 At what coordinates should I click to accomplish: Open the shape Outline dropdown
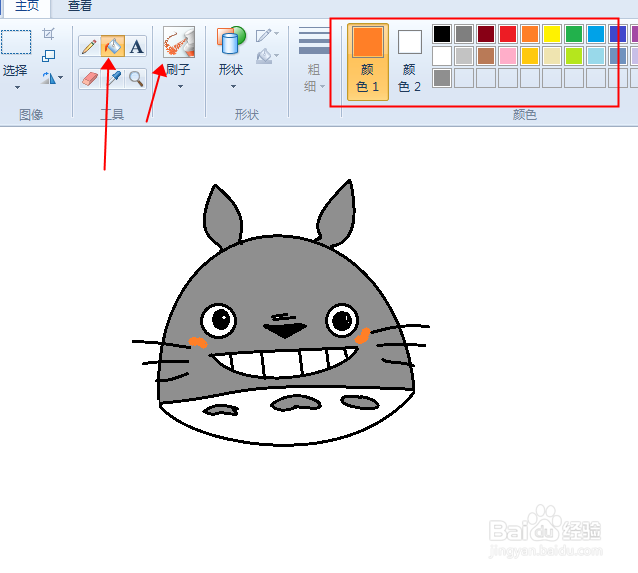pyautogui.click(x=267, y=35)
